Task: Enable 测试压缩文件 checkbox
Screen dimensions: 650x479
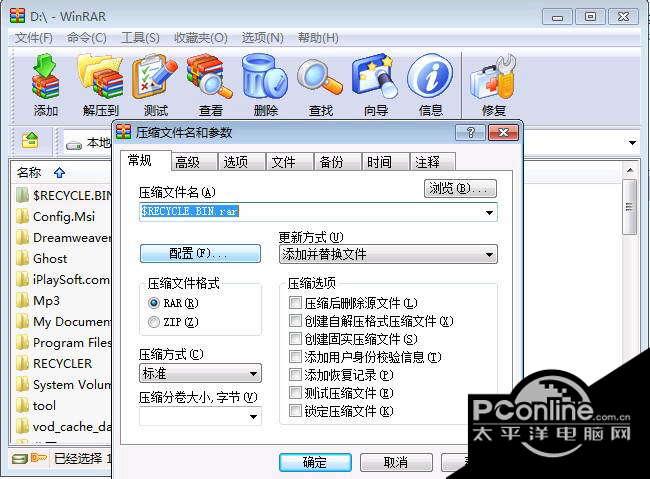Action: click(x=295, y=393)
